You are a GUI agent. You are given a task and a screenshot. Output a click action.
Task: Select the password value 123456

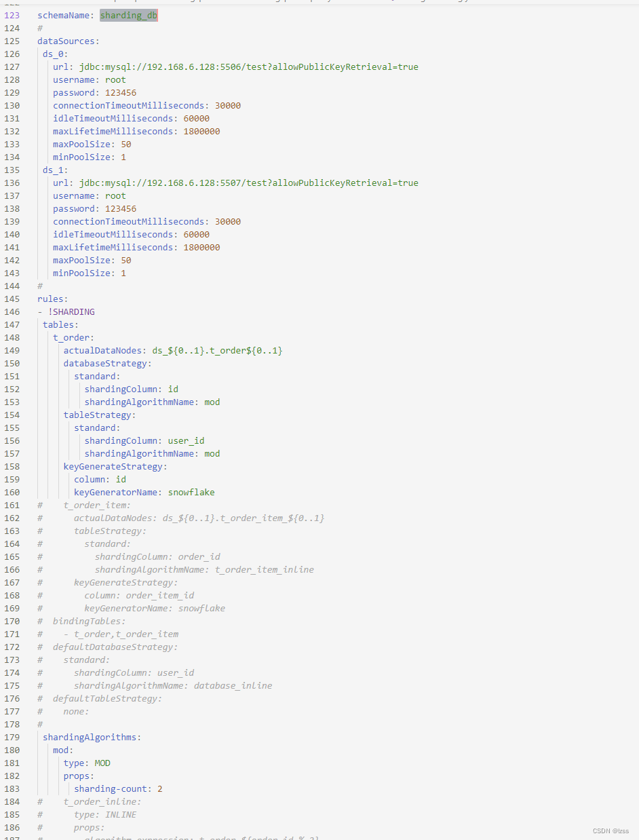[121, 92]
